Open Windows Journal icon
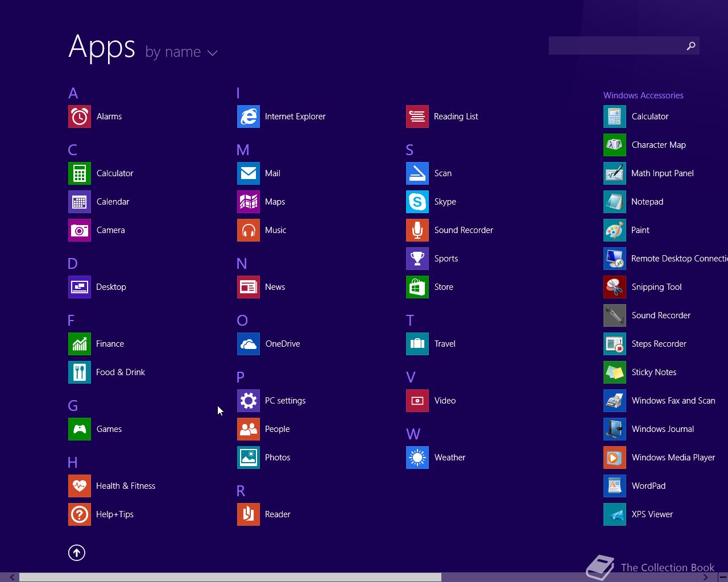728x582 pixels. (615, 429)
